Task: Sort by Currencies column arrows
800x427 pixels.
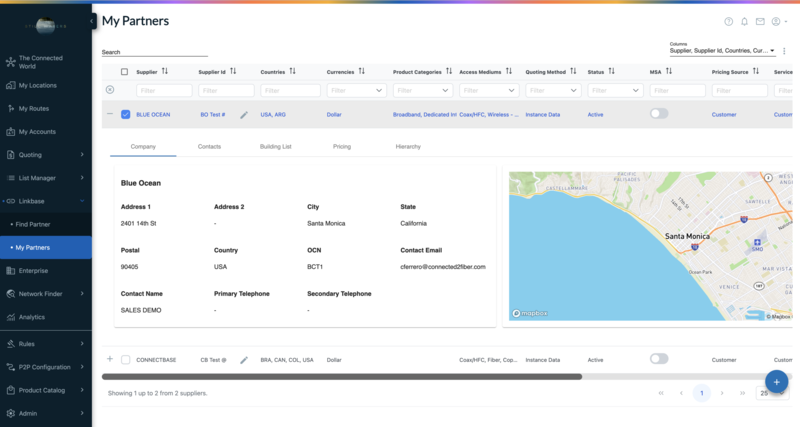Action: click(362, 71)
